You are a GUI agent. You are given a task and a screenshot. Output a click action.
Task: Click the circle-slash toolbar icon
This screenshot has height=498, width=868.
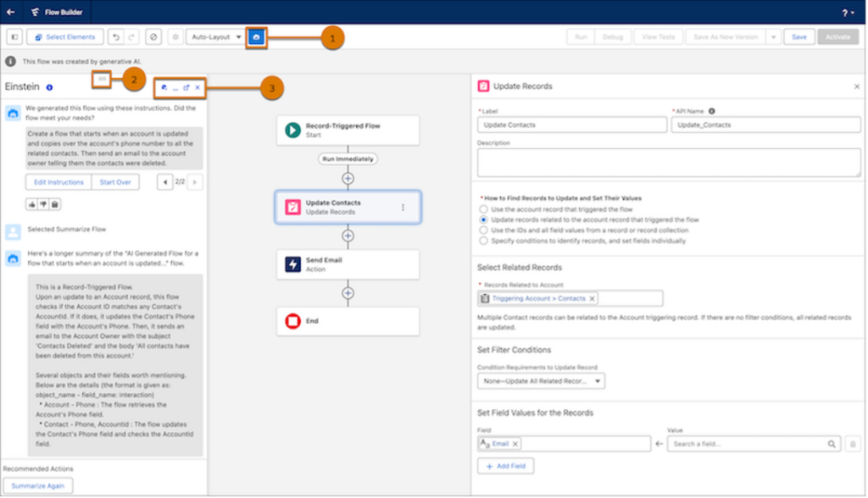point(153,37)
